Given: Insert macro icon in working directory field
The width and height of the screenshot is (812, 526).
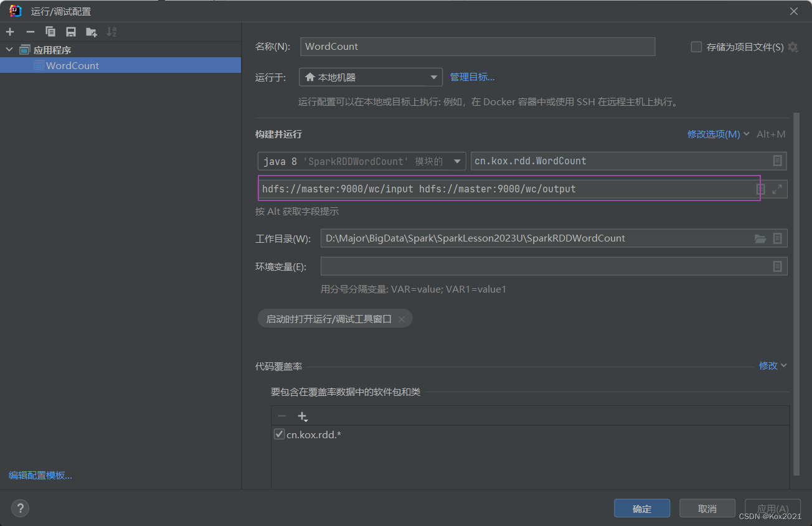Looking at the screenshot, I should (777, 238).
